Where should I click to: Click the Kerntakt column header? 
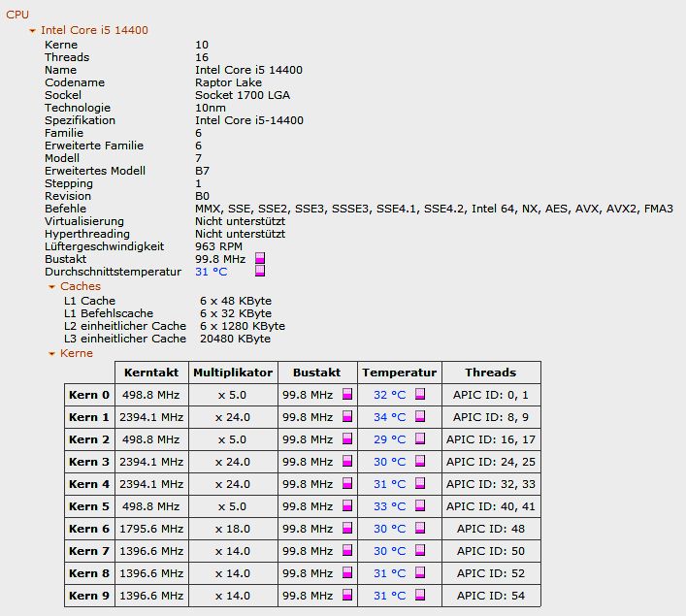tap(151, 373)
